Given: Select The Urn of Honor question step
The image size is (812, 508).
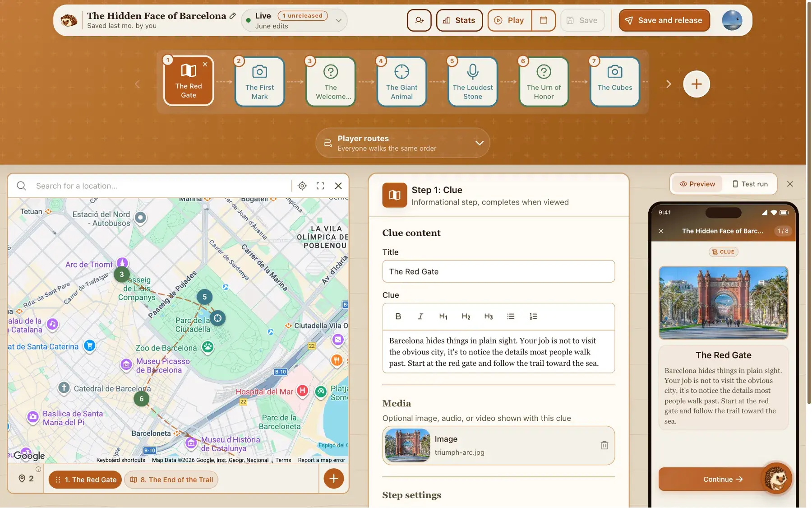Looking at the screenshot, I should tap(544, 82).
